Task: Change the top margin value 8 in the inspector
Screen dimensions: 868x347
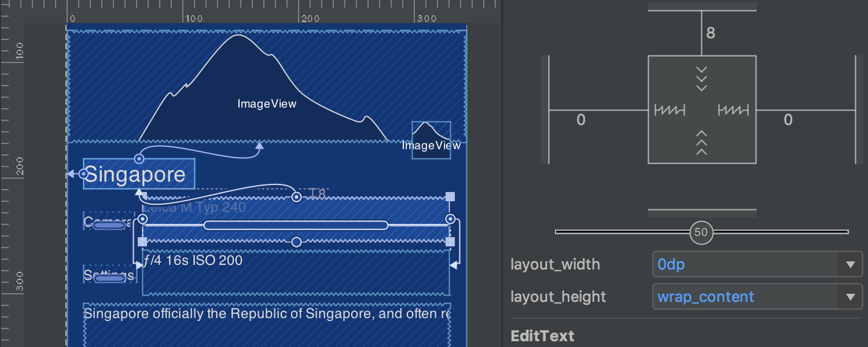Action: pyautogui.click(x=711, y=33)
